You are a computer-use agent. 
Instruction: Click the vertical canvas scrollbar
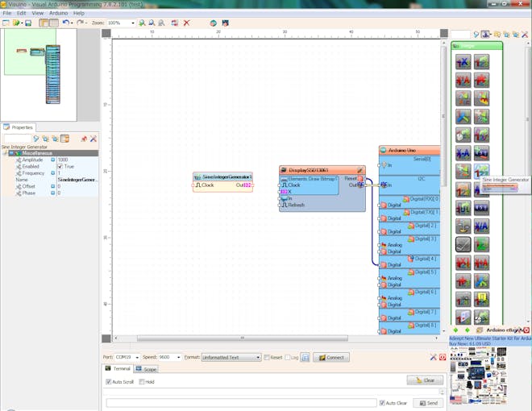click(443, 116)
